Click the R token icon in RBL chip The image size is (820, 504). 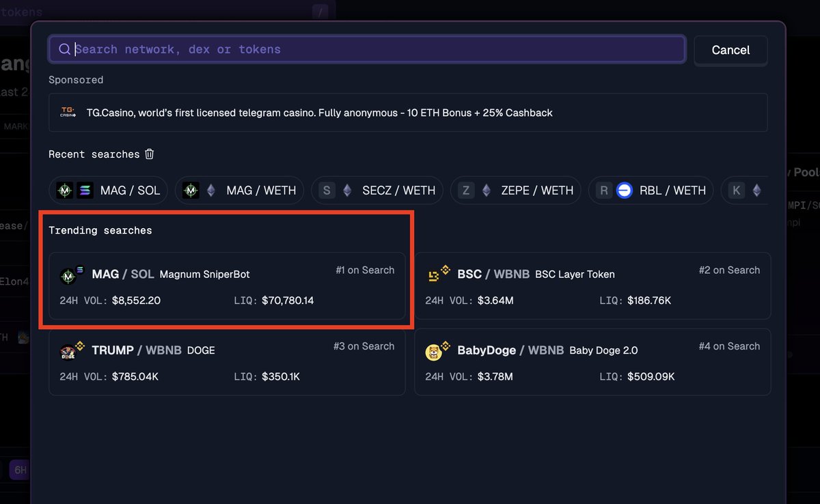click(x=604, y=191)
